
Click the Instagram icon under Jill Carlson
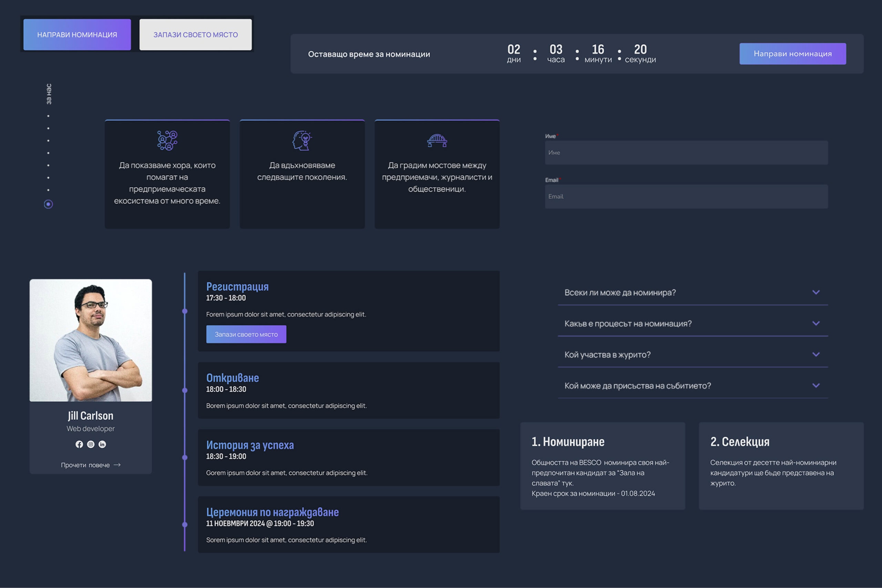[91, 444]
